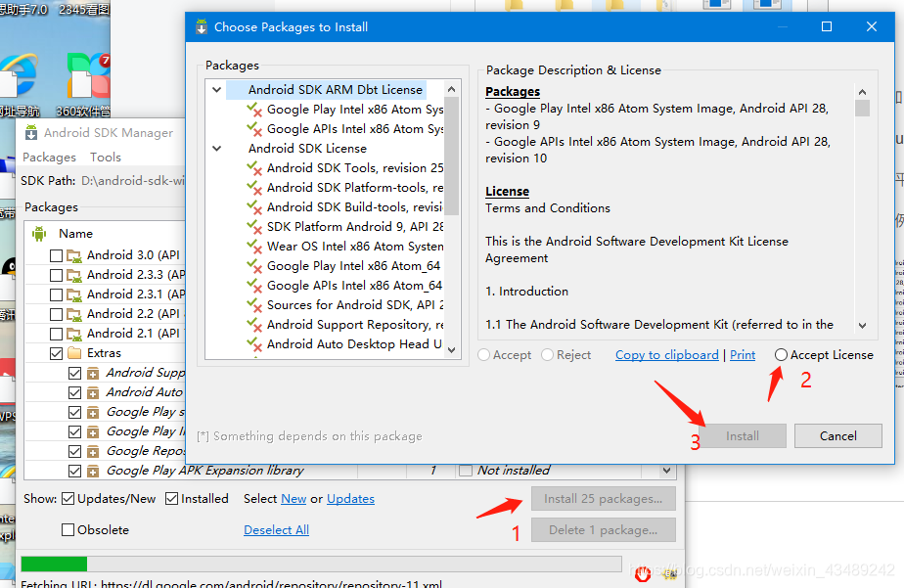Uncheck the Extras checkbox
Screen dimensions: 904x588
(x=56, y=353)
